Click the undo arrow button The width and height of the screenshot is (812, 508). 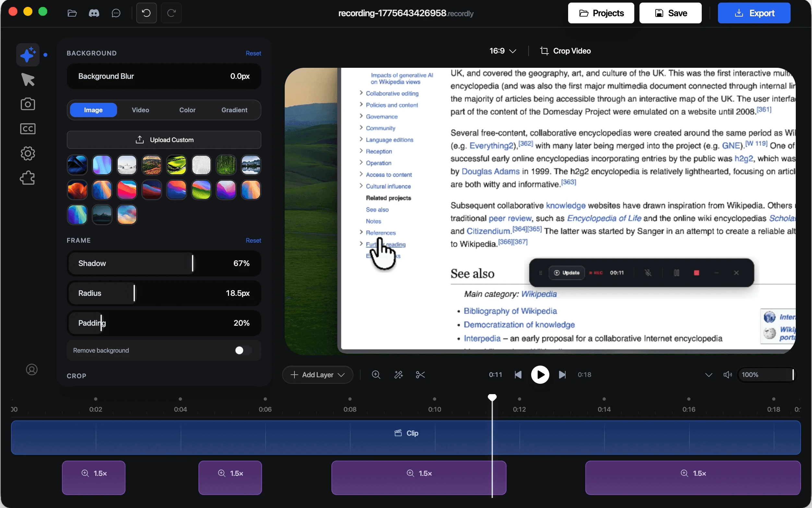[147, 13]
